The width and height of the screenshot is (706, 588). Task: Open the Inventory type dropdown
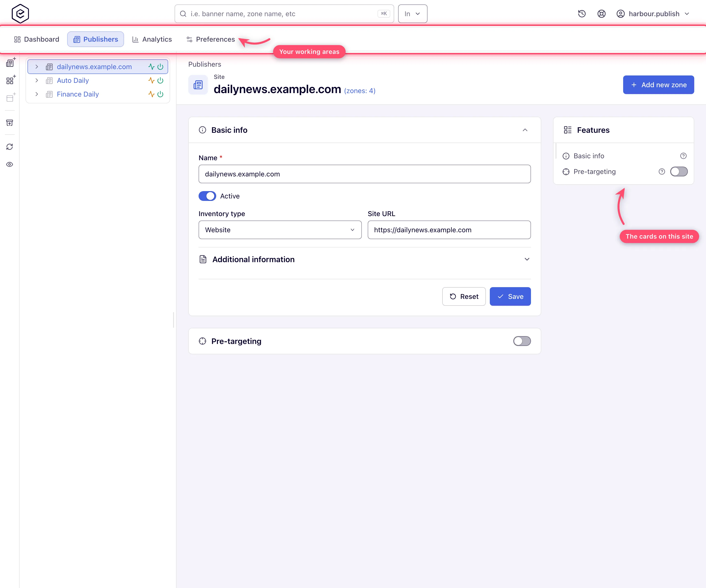tap(280, 230)
